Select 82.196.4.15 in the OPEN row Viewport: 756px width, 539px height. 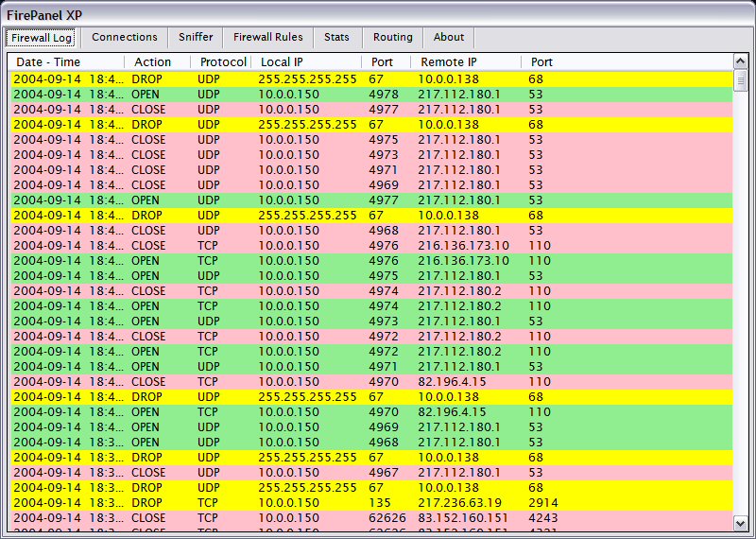452,412
